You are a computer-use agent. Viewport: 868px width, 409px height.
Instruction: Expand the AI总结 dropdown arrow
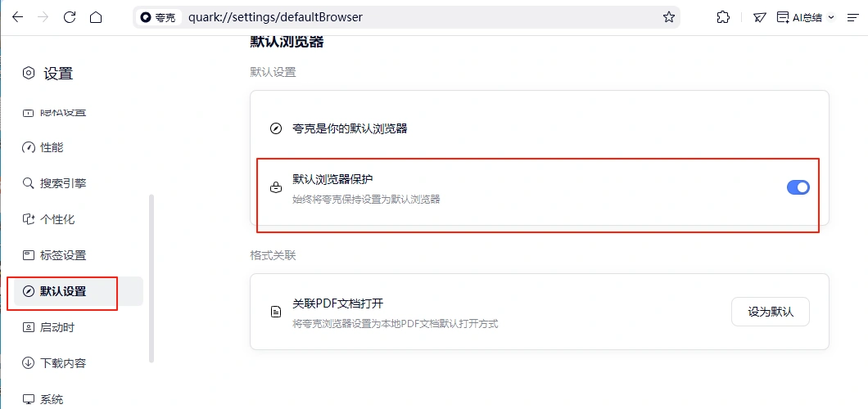coord(831,17)
